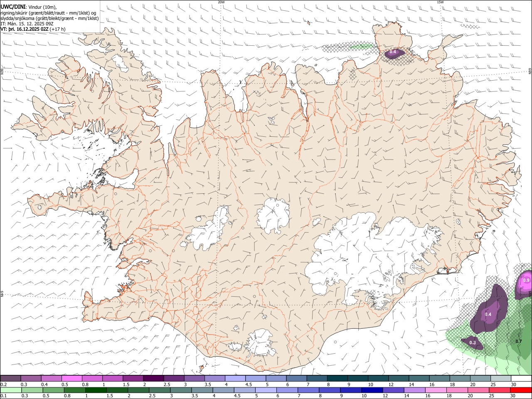
Task: Click the round Hofsjökull glacier in central Iceland
Action: (273, 215)
